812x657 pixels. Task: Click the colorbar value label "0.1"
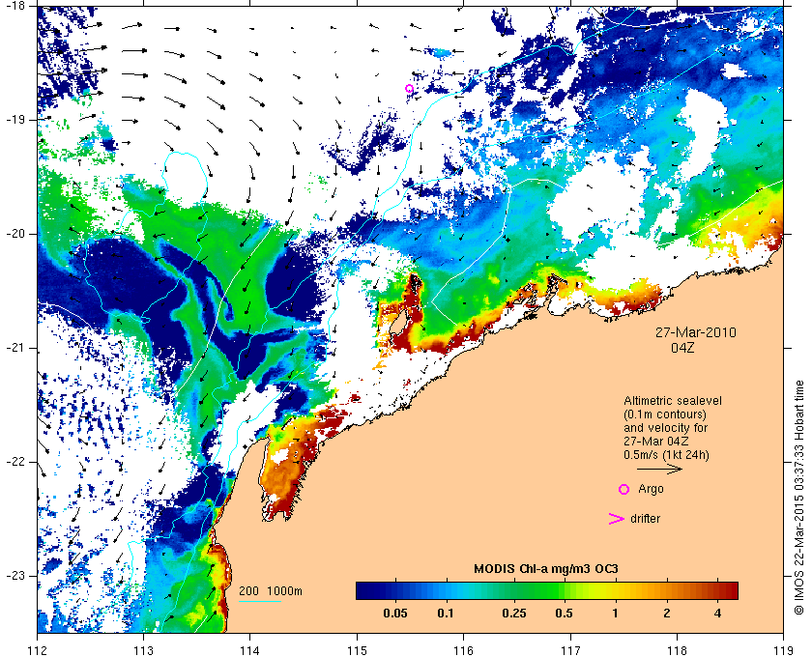(x=446, y=614)
